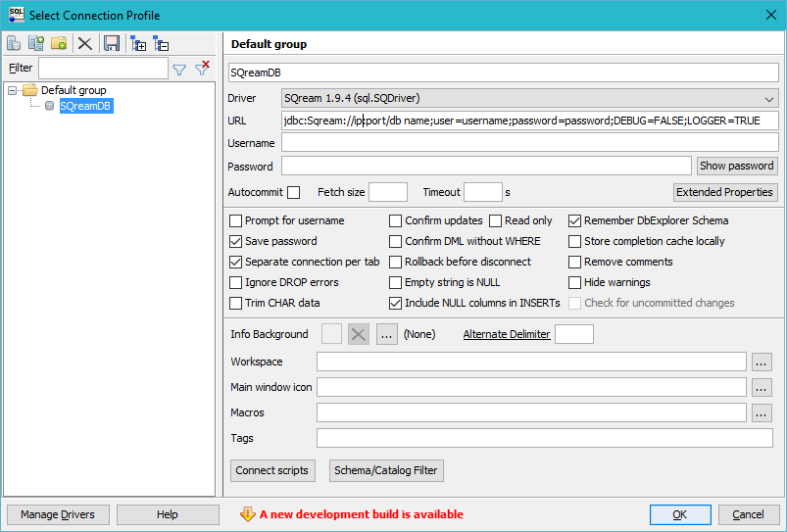Click the Info Background color swatch
The image size is (787, 532).
coord(331,334)
